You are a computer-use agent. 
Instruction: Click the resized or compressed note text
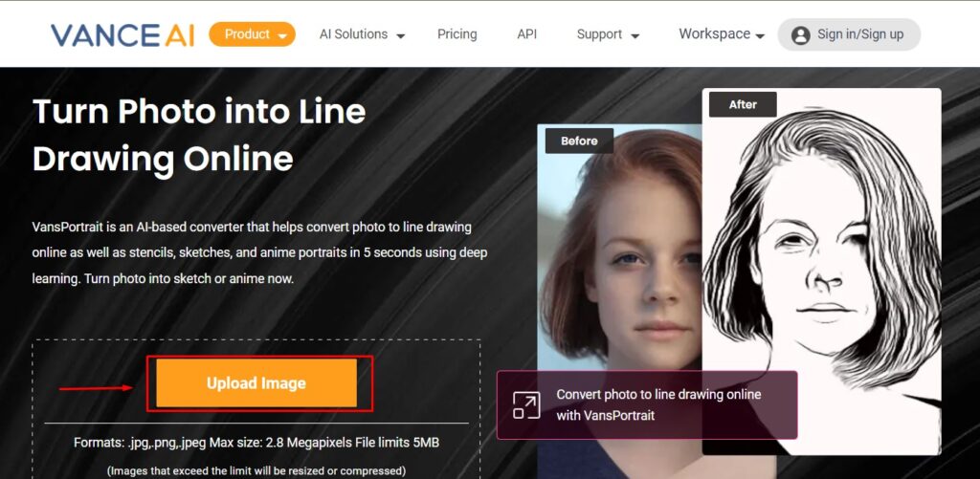(x=256, y=471)
